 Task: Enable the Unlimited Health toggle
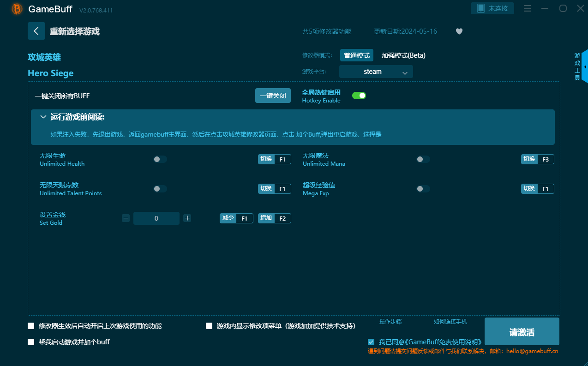pos(160,159)
